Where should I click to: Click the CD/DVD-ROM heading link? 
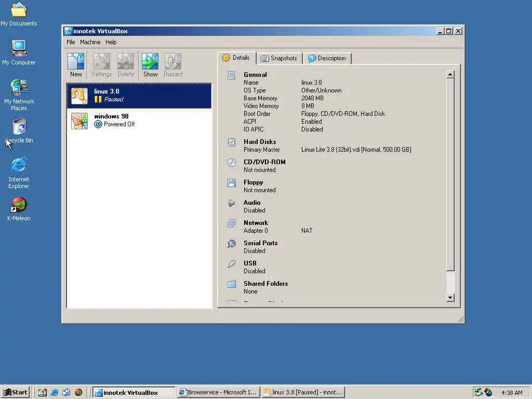pos(264,162)
